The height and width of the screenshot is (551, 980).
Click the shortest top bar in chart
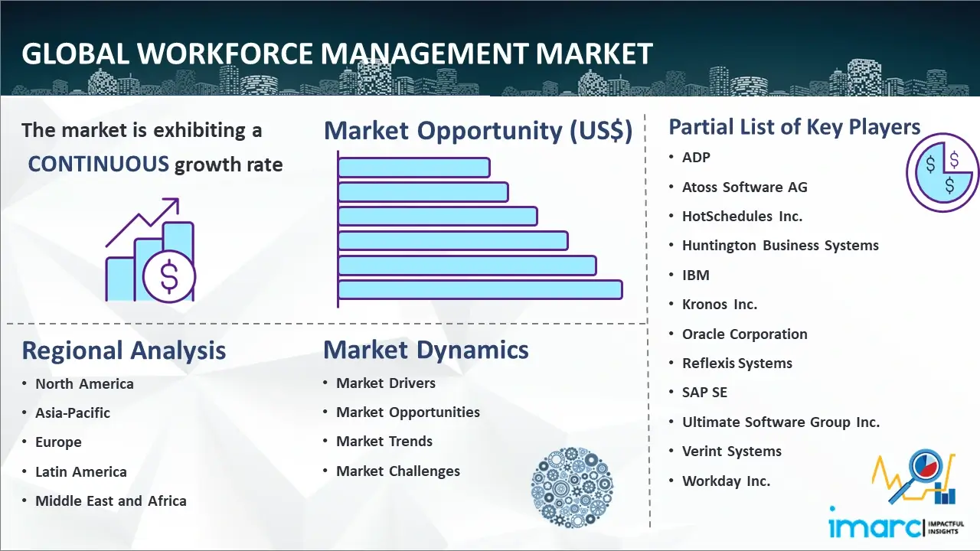tap(413, 167)
